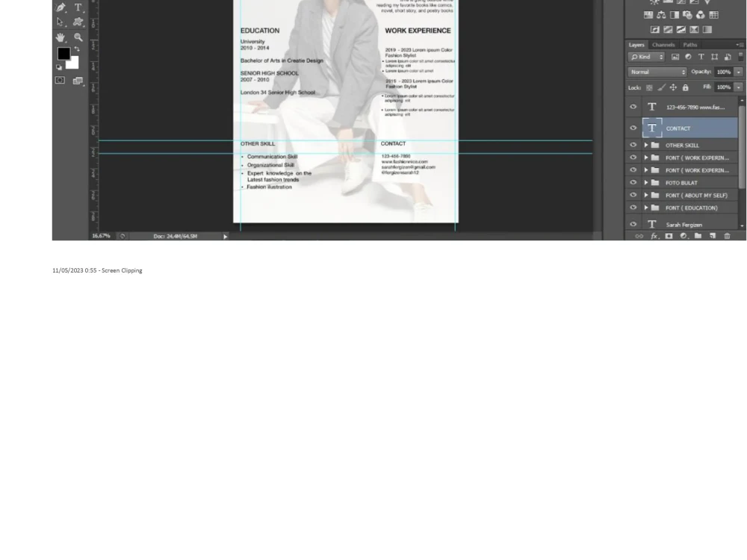This screenshot has width=747, height=560.
Task: Add a Selective Color adjustment
Action: tap(694, 30)
